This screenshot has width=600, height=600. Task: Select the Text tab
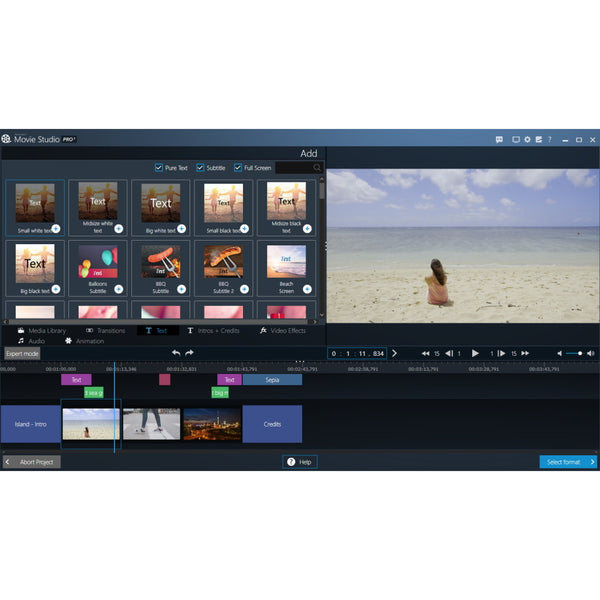point(158,331)
